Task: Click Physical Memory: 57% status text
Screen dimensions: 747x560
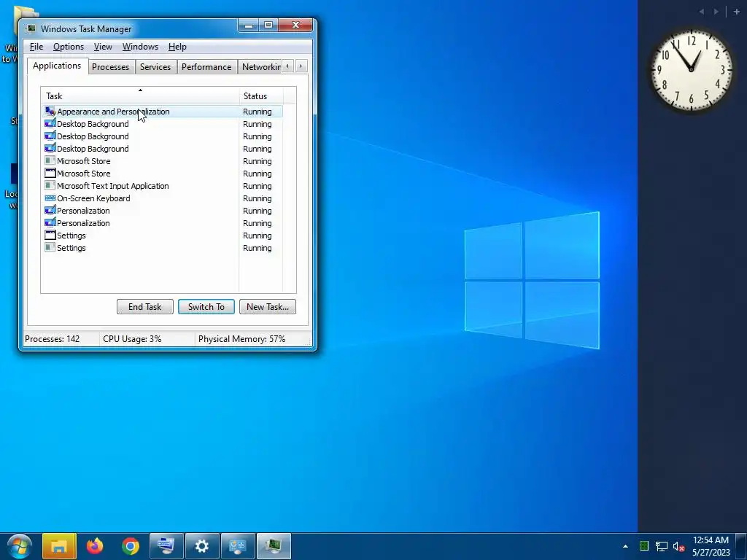Action: pyautogui.click(x=241, y=339)
